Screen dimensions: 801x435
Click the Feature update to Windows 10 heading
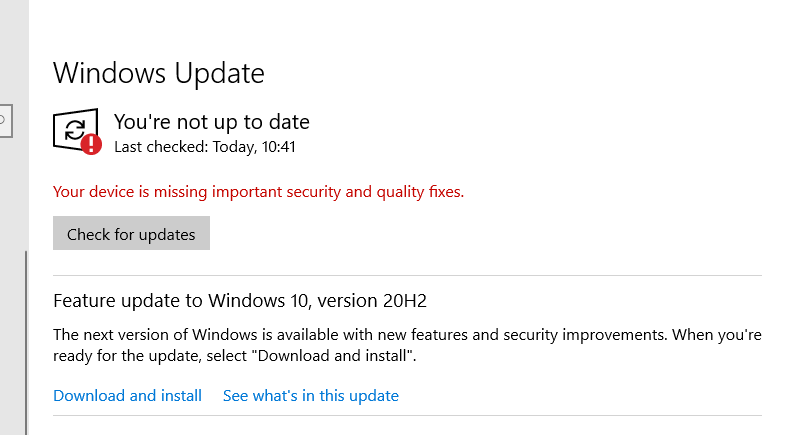tap(240, 301)
